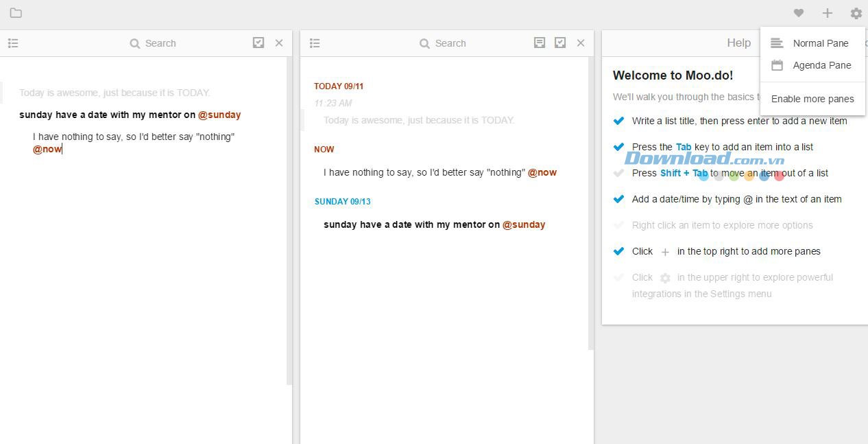The height and width of the screenshot is (444, 868).
Task: Toggle the completed-items checkbox in the first pane
Action: coord(258,43)
